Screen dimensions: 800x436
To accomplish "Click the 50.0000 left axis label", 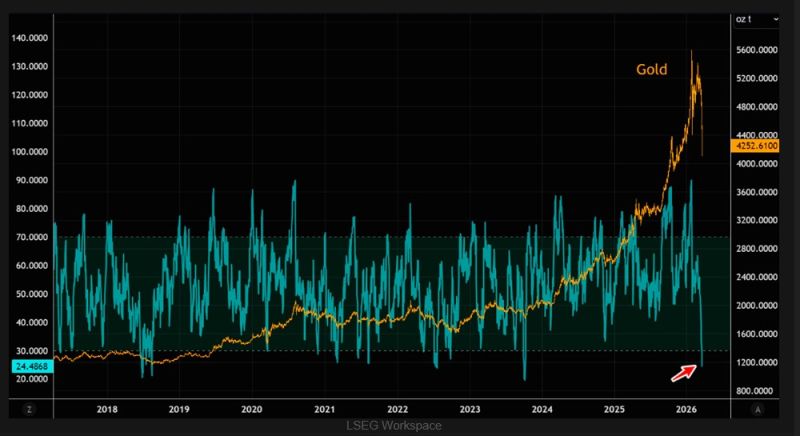I will pyautogui.click(x=32, y=294).
